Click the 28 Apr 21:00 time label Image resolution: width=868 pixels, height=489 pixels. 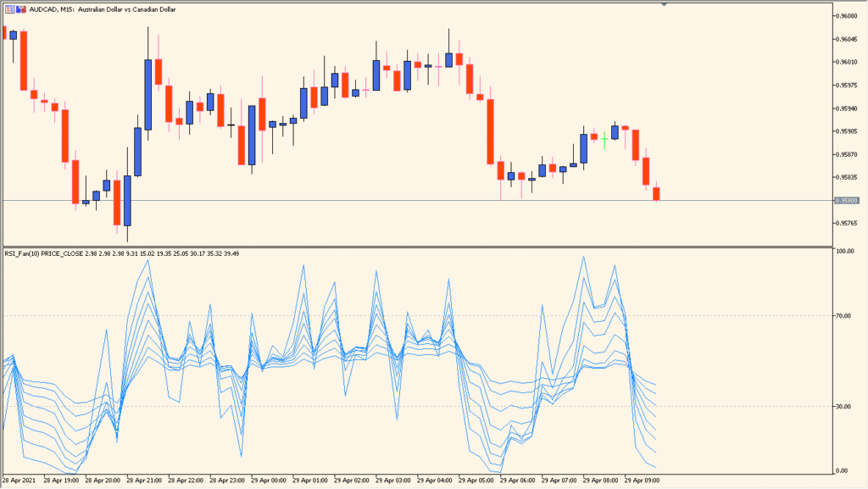click(x=144, y=481)
